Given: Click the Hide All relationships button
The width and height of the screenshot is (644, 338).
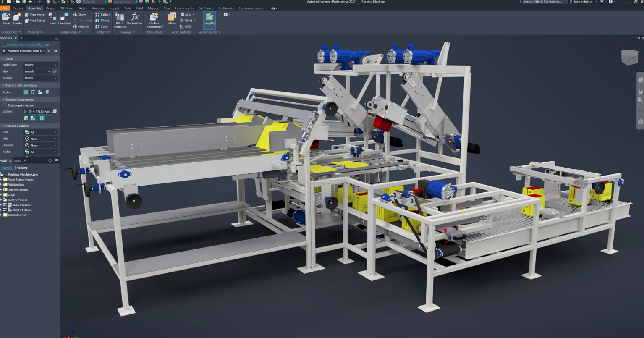Looking at the screenshot, I should coord(81,26).
